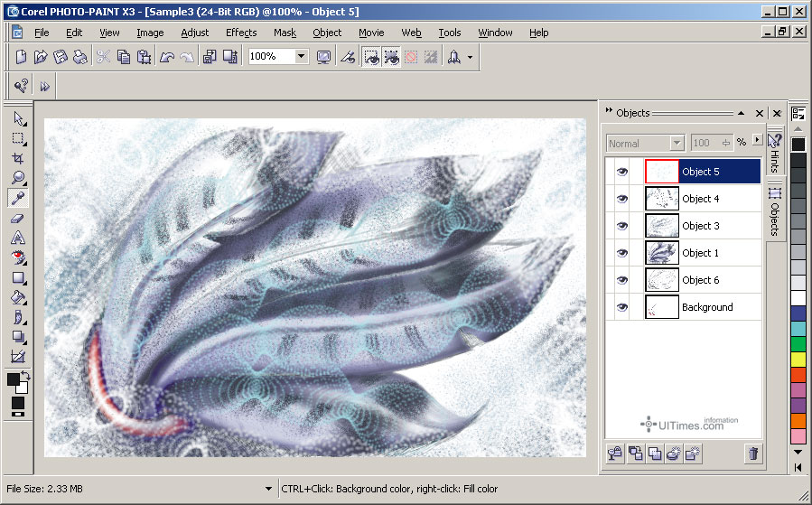The image size is (812, 505).
Task: Select the Red Eye Removal tool
Action: tap(19, 257)
